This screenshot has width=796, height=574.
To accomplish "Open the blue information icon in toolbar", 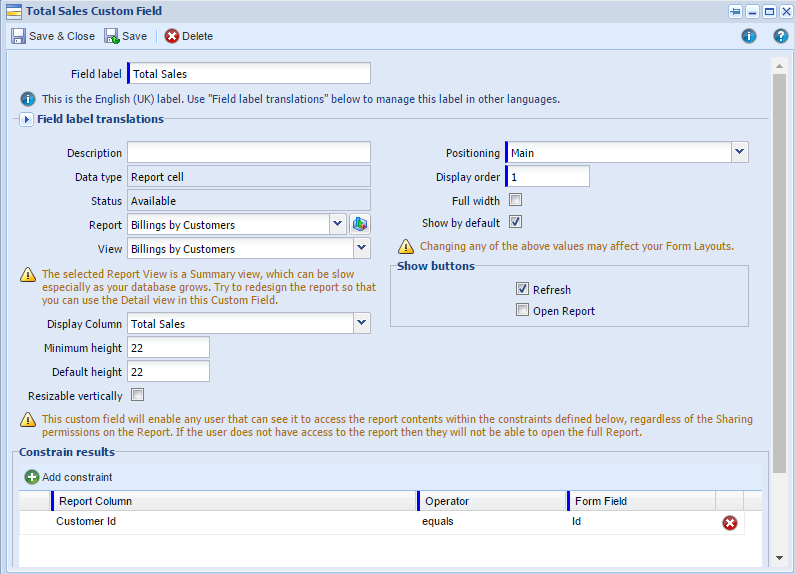I will [748, 36].
